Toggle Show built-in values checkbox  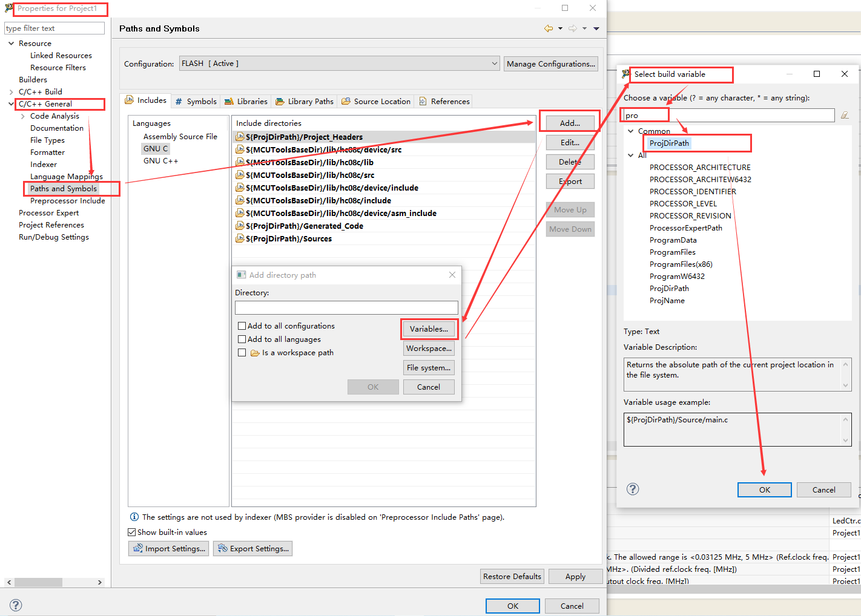pyautogui.click(x=131, y=532)
